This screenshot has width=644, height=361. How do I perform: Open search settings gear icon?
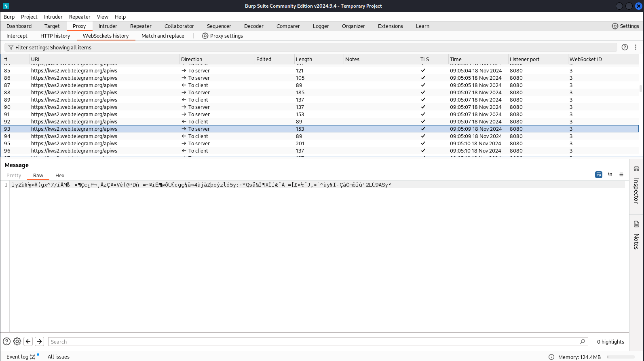click(17, 342)
